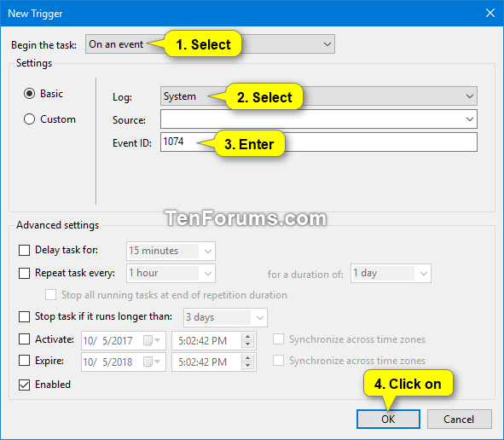Enable the Delay task for checkbox
504x440 pixels.
pyautogui.click(x=24, y=250)
